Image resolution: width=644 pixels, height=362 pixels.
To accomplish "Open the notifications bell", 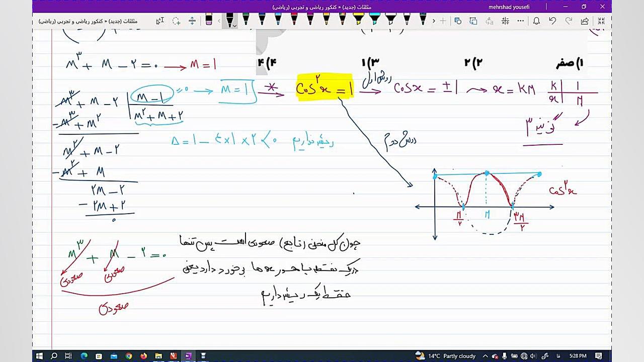I will pyautogui.click(x=536, y=21).
